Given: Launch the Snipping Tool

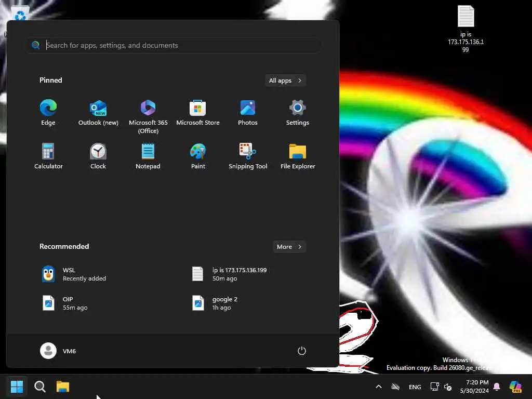Looking at the screenshot, I should pos(248,156).
